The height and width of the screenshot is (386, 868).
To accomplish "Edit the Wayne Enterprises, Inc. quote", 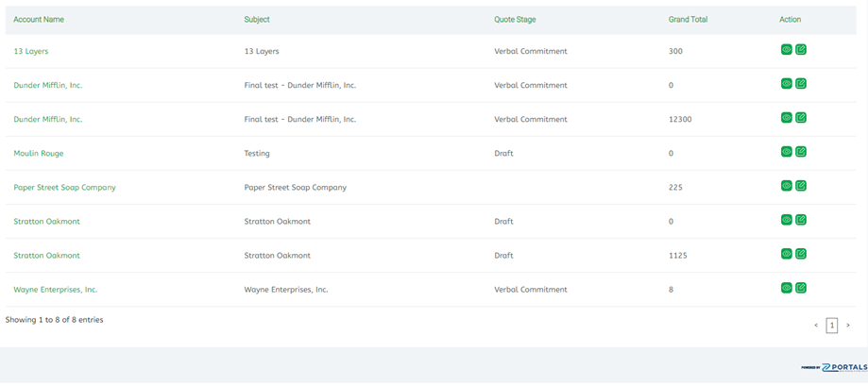I will click(801, 288).
